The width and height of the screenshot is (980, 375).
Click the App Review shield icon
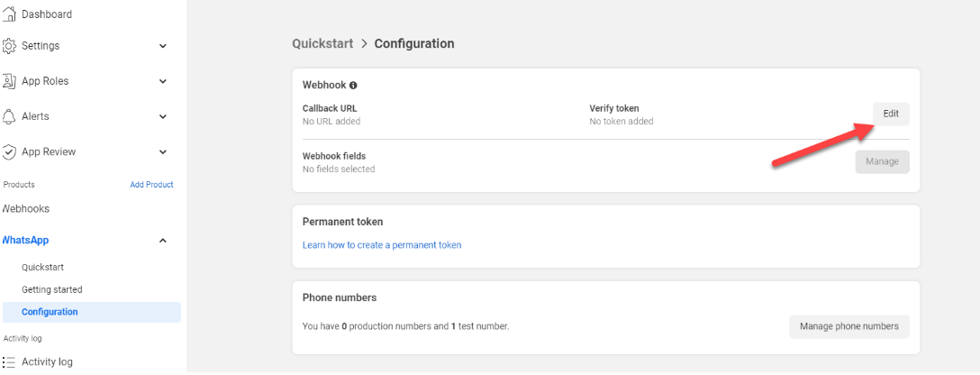pos(9,151)
